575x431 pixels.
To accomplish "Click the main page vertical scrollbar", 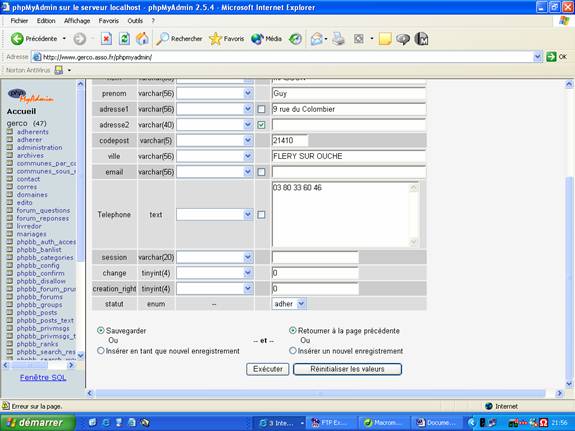I will (x=569, y=234).
